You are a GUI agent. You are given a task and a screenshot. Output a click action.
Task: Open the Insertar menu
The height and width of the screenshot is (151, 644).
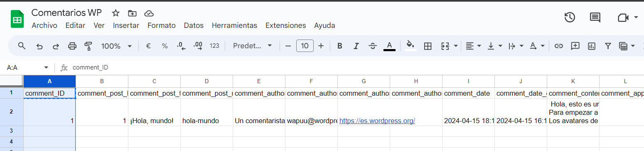(x=126, y=25)
